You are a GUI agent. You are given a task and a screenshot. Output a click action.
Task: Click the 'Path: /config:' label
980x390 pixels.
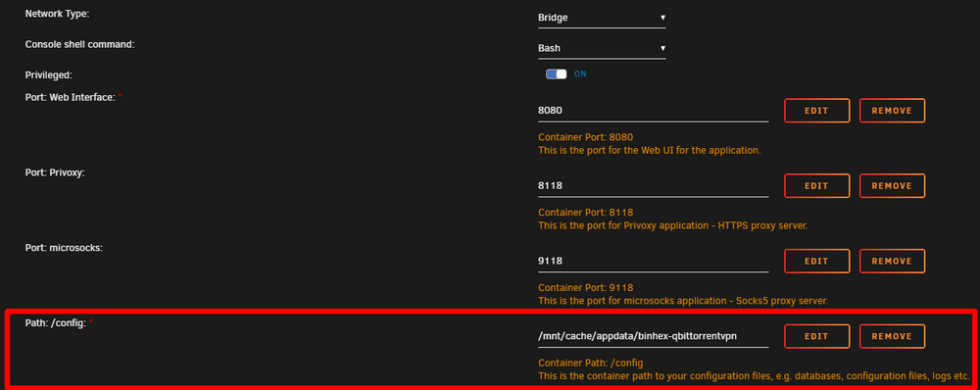click(x=55, y=322)
